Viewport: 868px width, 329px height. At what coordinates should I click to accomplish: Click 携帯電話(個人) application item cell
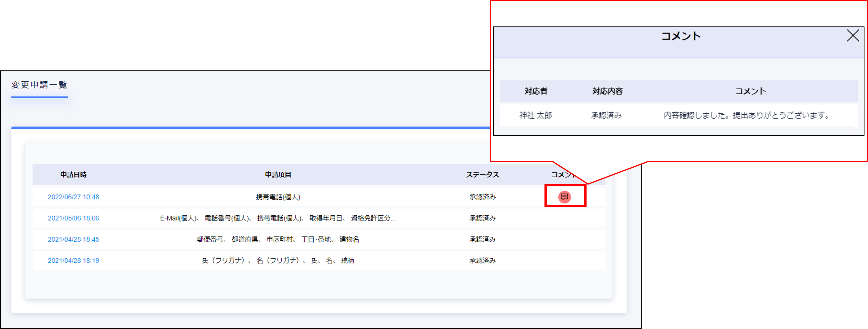(x=278, y=197)
